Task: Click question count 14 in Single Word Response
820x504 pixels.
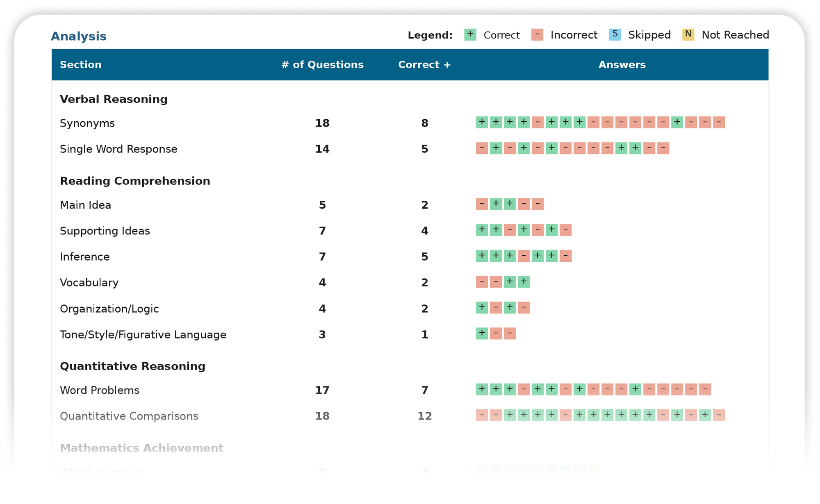Action: 322,149
